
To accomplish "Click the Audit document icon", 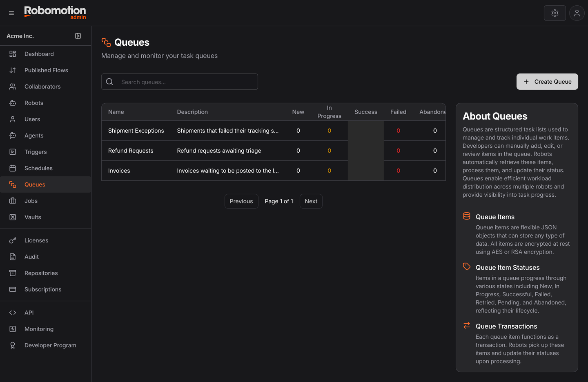I will tap(13, 257).
